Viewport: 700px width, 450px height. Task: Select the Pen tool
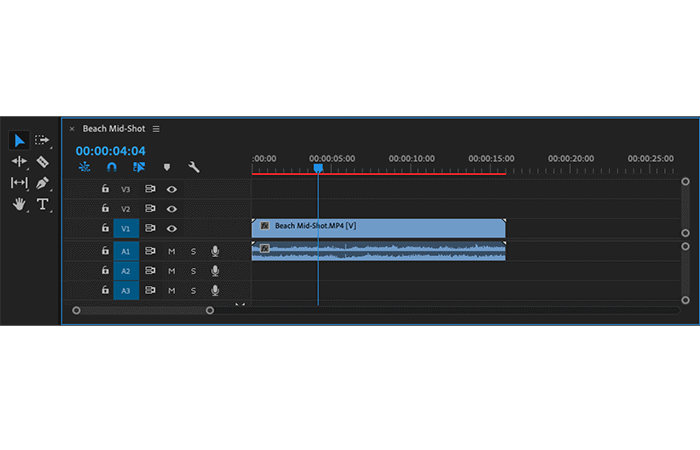42,183
